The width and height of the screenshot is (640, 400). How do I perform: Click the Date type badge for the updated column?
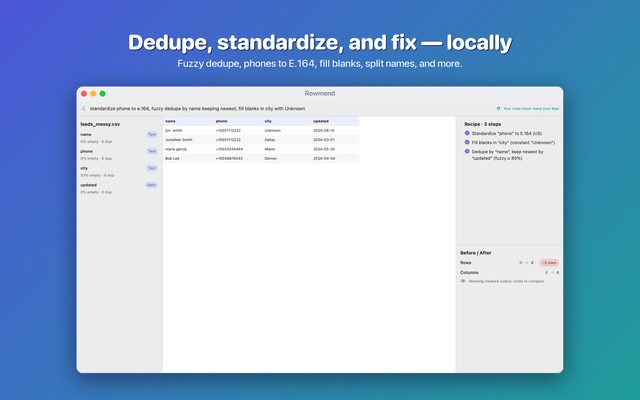click(151, 185)
